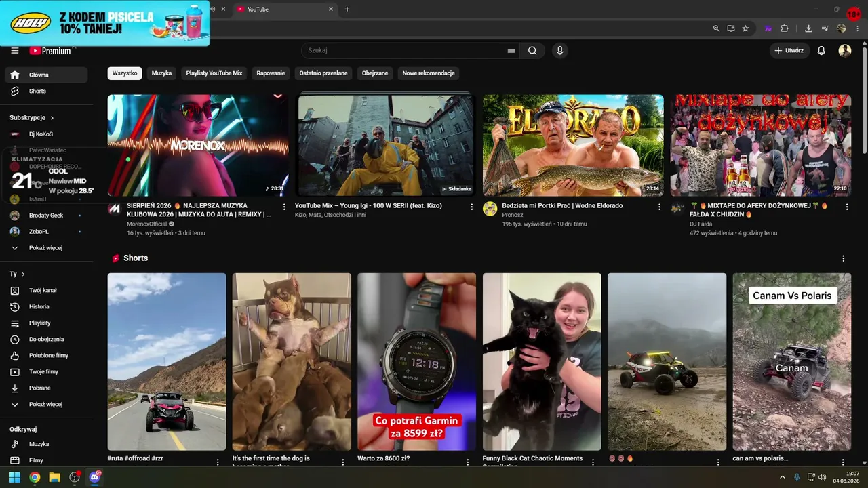Expand the Subskrypcje section chevron
Screen dimensions: 868x488
click(52, 118)
